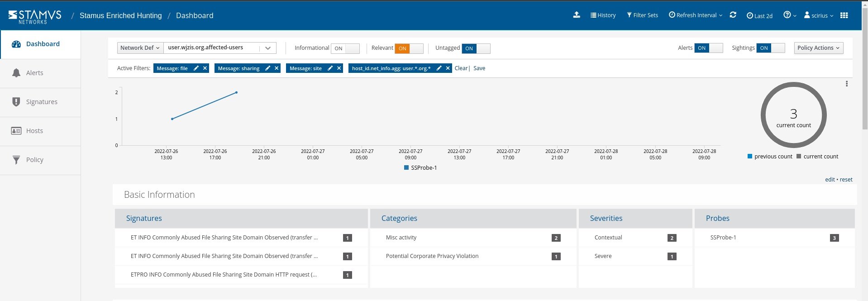Go to Hosts in the sidebar
Screen dimensions: 868x301
(41, 131)
